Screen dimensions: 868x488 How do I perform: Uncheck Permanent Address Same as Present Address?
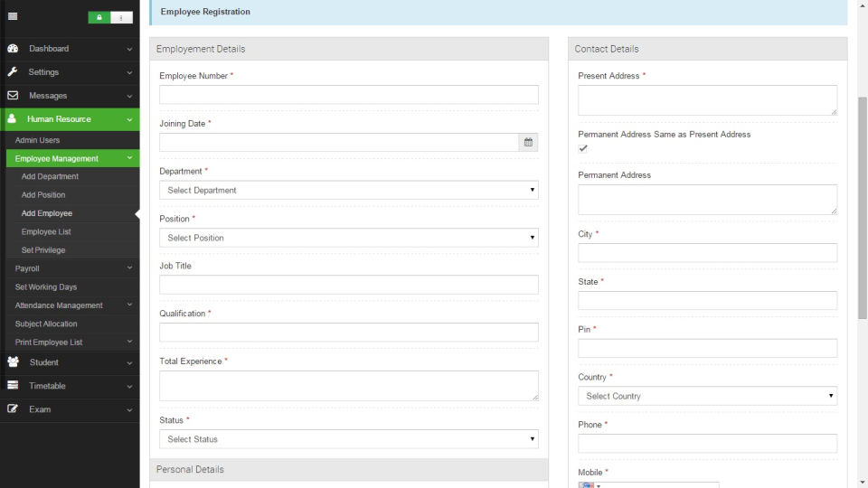583,148
